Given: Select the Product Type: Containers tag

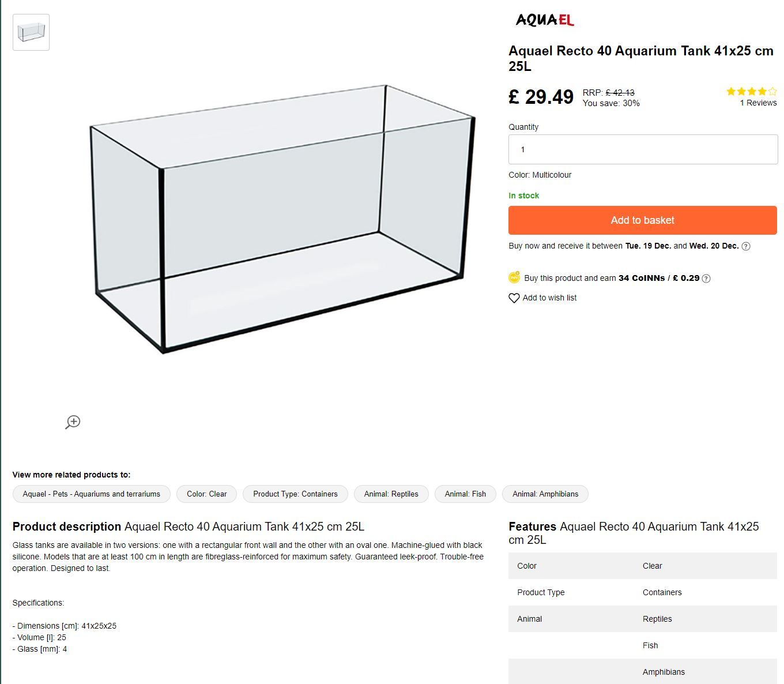Looking at the screenshot, I should click(x=295, y=494).
